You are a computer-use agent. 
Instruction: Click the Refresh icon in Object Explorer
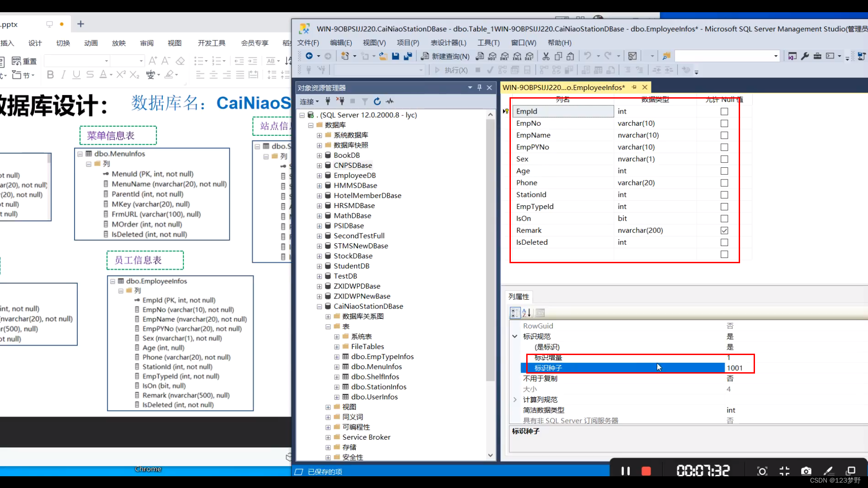(x=377, y=101)
